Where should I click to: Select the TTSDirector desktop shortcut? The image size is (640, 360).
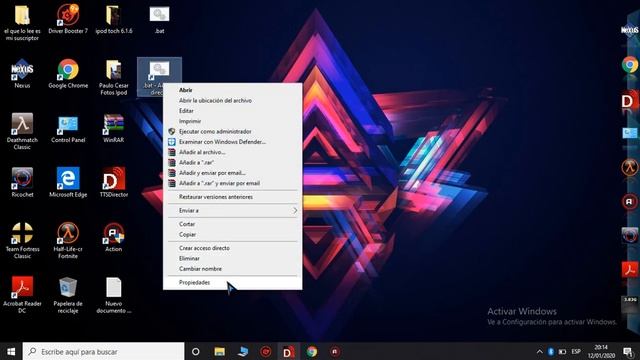[x=113, y=182]
